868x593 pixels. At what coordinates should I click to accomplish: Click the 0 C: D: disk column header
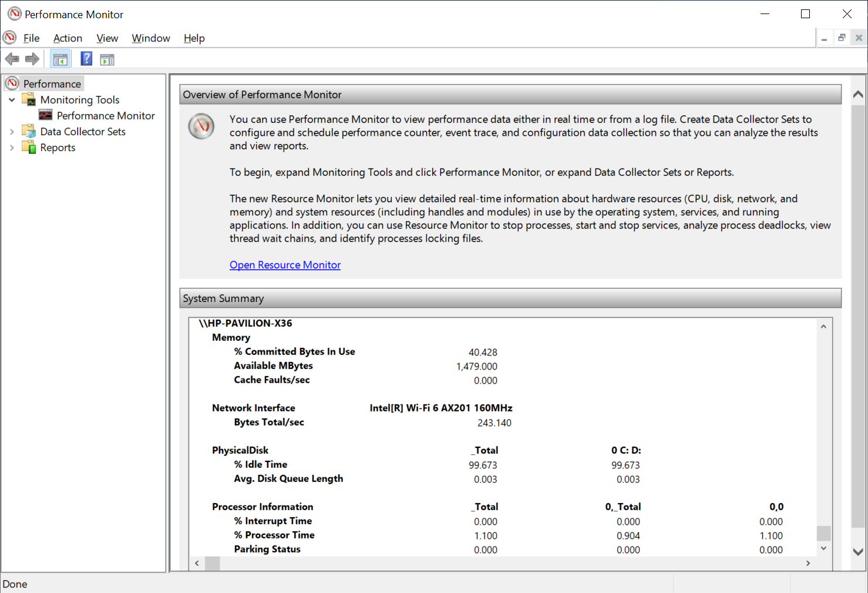pyautogui.click(x=626, y=450)
